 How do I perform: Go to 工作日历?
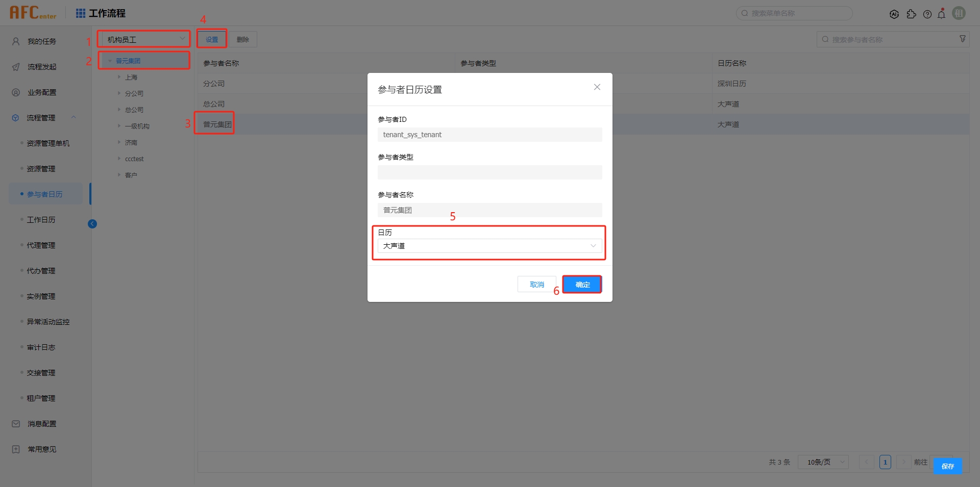41,220
